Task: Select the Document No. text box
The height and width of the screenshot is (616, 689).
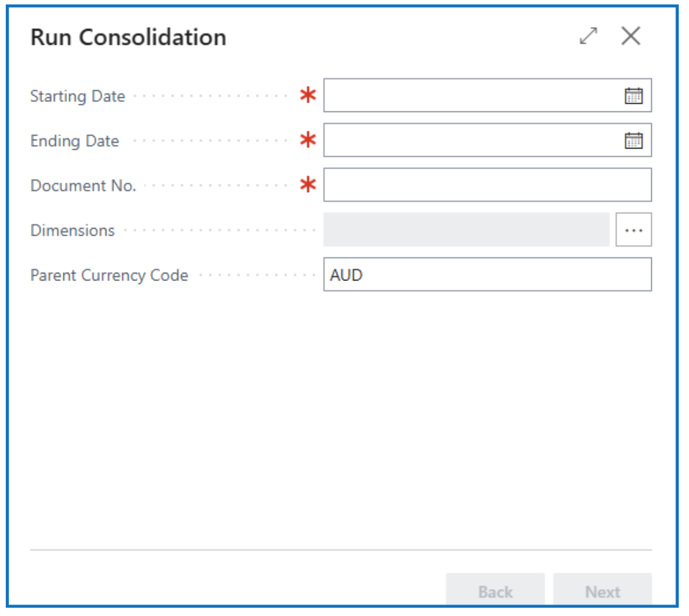Action: (x=487, y=186)
